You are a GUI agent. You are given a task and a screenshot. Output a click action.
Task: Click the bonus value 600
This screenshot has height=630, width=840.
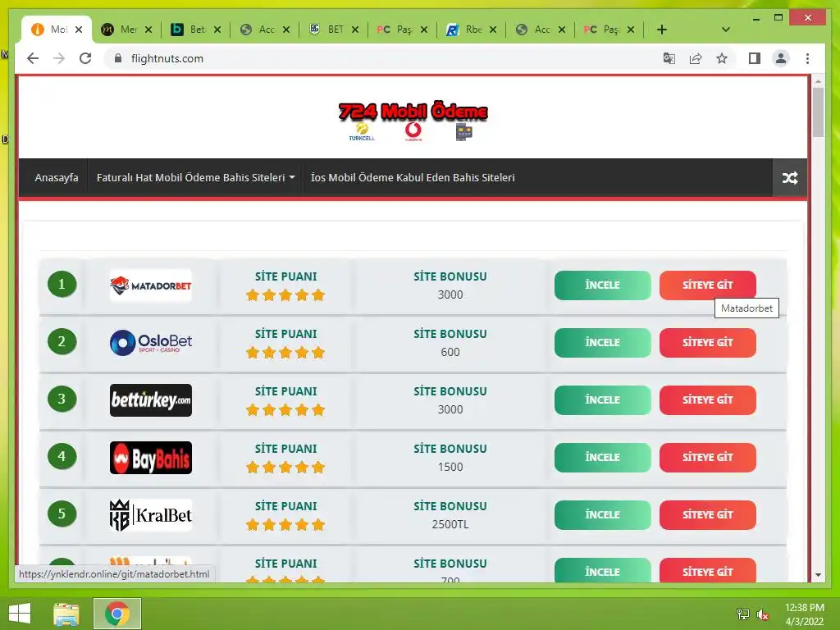(450, 352)
